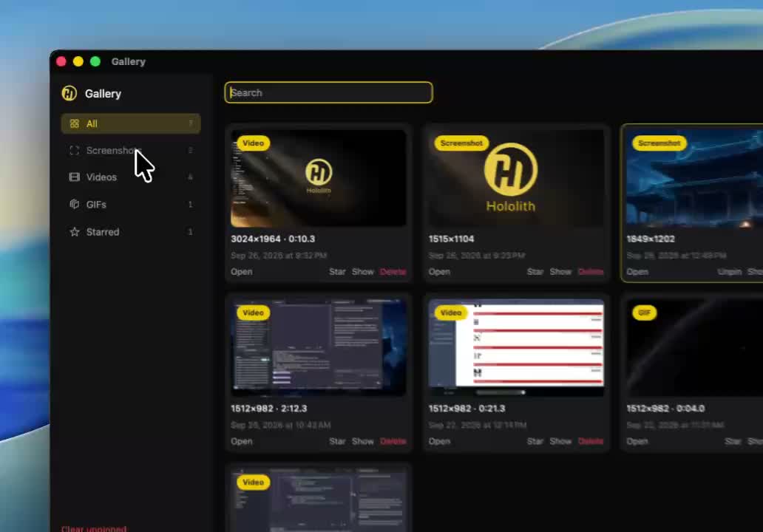Click Open on the 0:21.3 video card
The image size is (763, 532).
coord(439,441)
